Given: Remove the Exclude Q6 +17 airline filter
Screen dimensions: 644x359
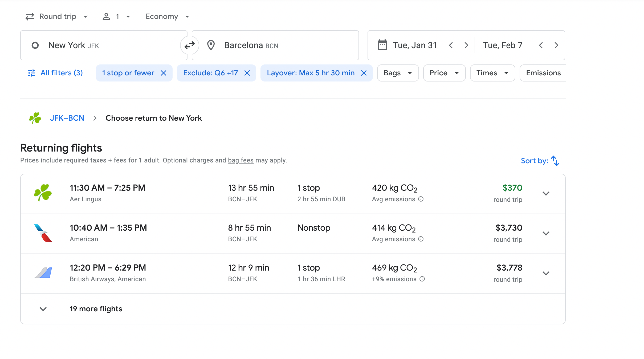Looking at the screenshot, I should pos(247,73).
